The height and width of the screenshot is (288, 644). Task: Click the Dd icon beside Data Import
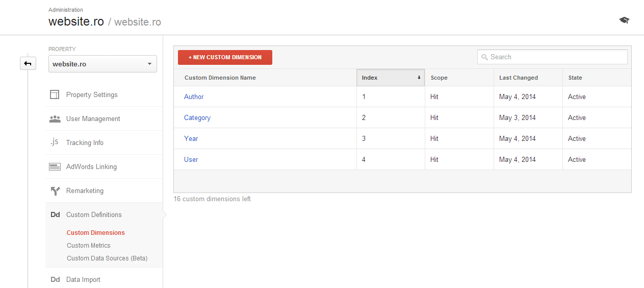pos(55,280)
